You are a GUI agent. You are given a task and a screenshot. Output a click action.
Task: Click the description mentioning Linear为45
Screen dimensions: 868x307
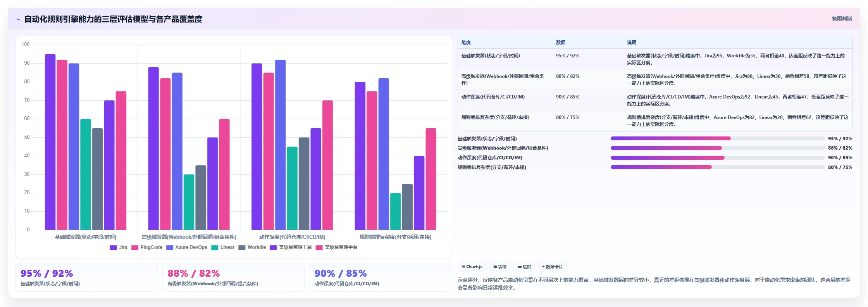click(738, 100)
